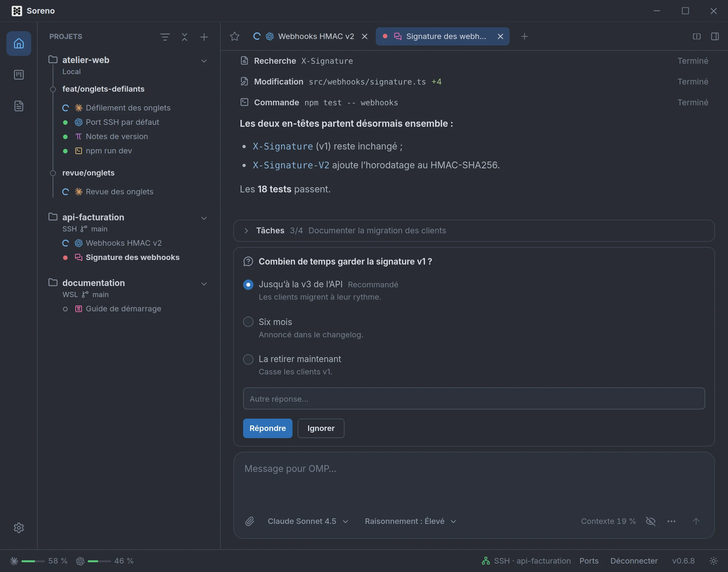Open 'Guide de démarrage' in documentation
Viewport: 728px width, 572px height.
point(123,309)
